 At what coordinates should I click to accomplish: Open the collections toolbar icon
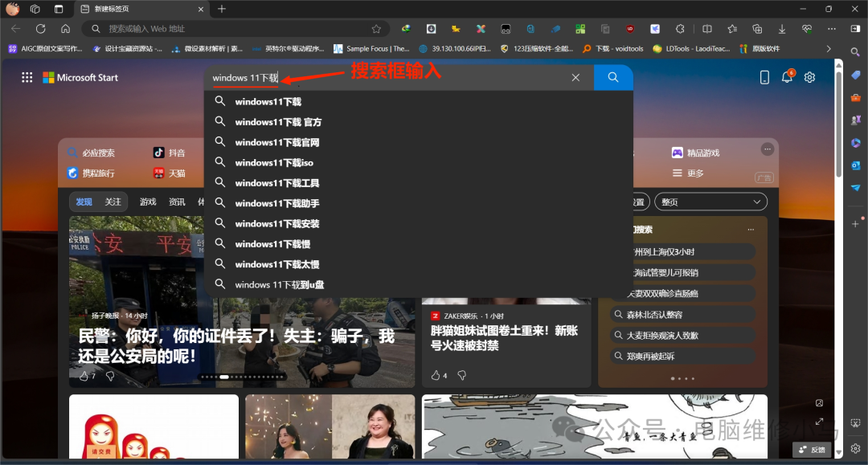(757, 29)
